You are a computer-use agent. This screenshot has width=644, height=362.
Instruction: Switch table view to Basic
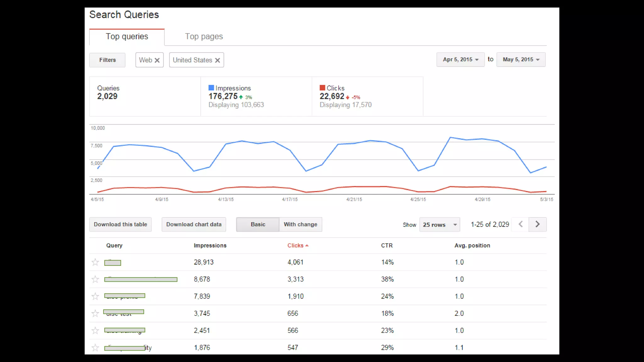coord(258,224)
